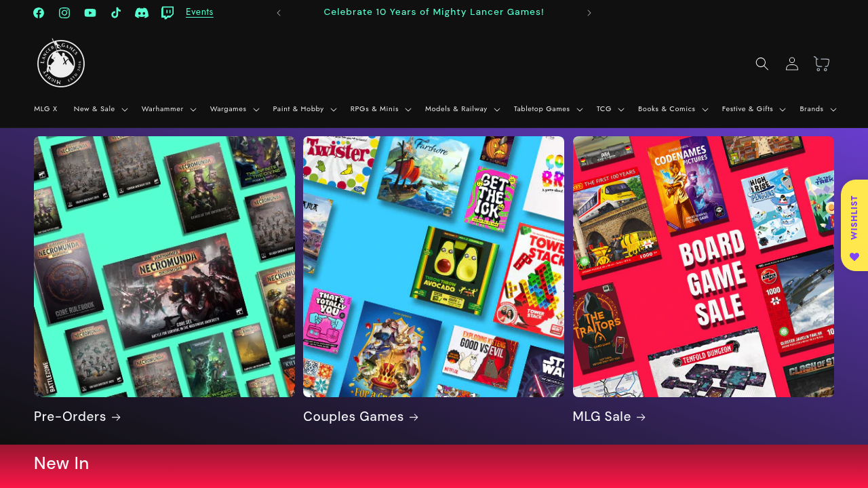Expand the Models & Railway menu
The image size is (868, 488).
463,109
